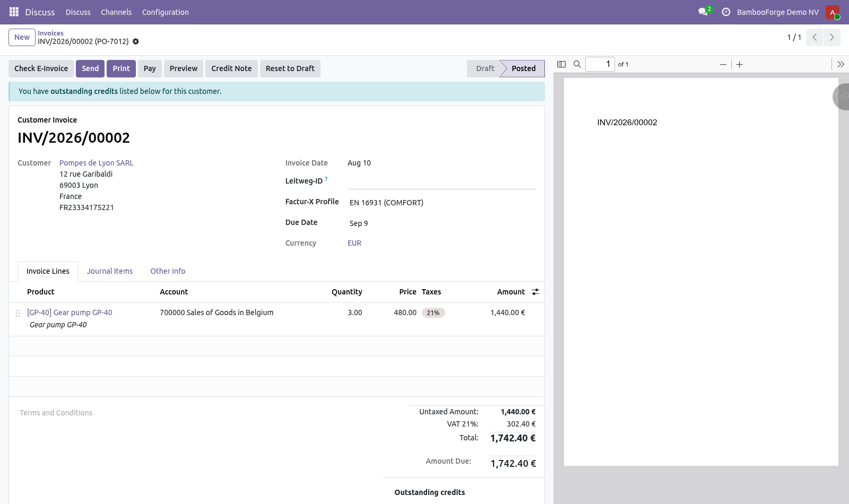Switch to Other Info tab
849x504 pixels.
168,271
